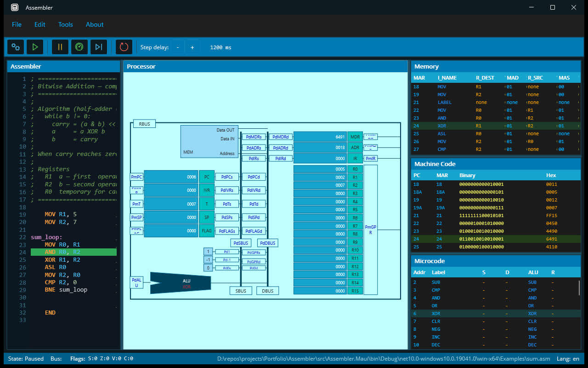Screen dimensions: 588x368
Task: Select Machine Code row with hex 6491
Action: (496, 239)
